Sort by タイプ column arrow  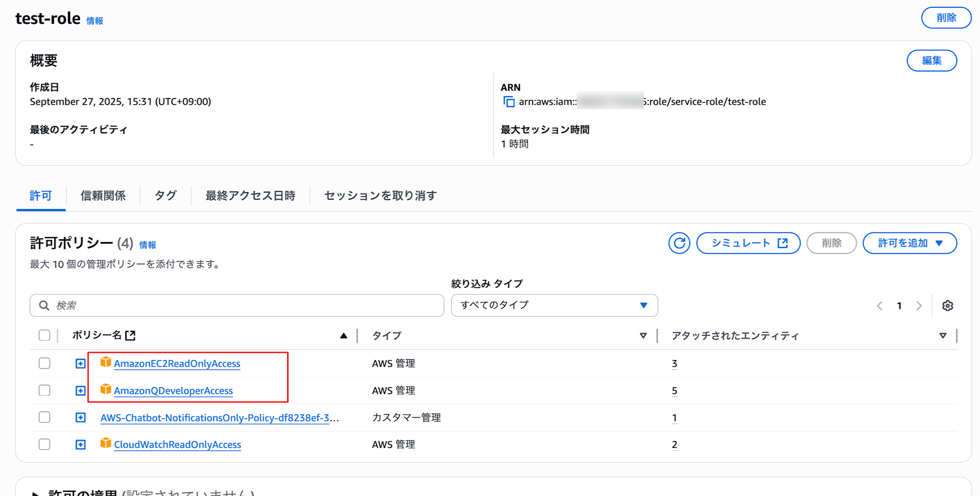pos(643,336)
